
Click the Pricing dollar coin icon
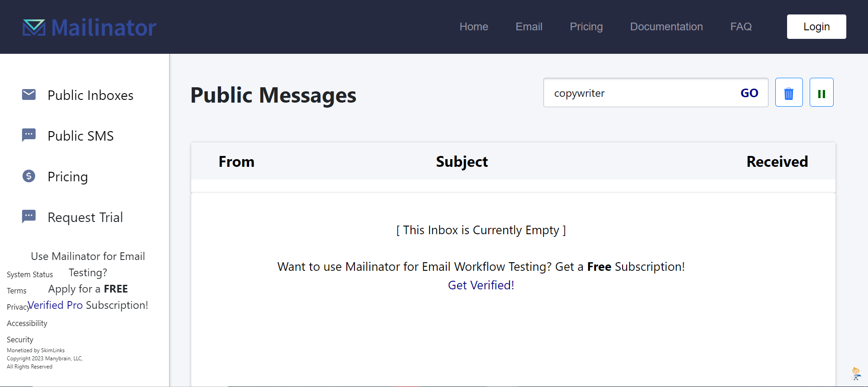(x=29, y=176)
